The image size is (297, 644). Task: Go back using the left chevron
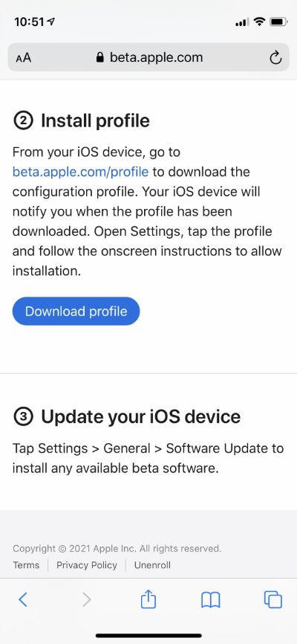click(23, 599)
